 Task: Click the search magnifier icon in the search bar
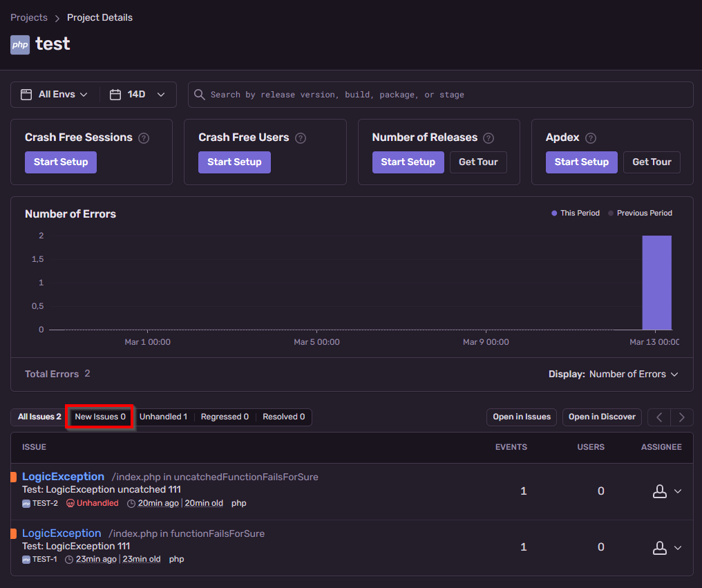point(200,94)
